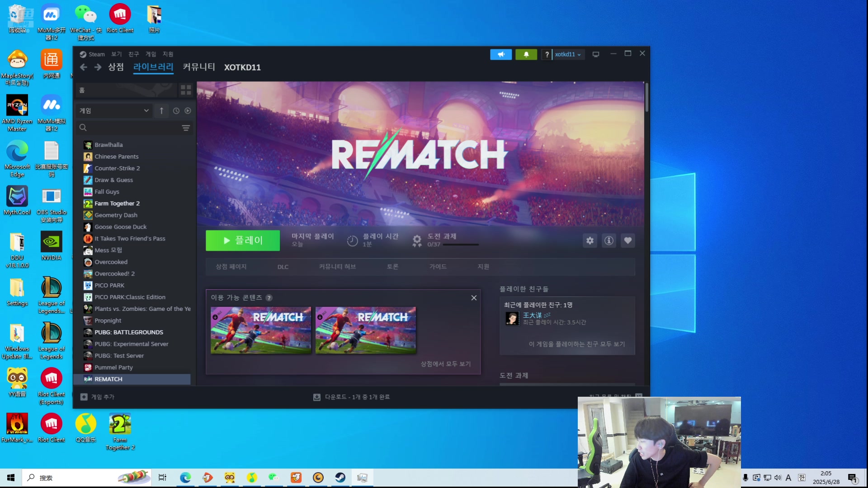Go forward with the right arrow
This screenshot has height=488, width=868.
(x=98, y=67)
